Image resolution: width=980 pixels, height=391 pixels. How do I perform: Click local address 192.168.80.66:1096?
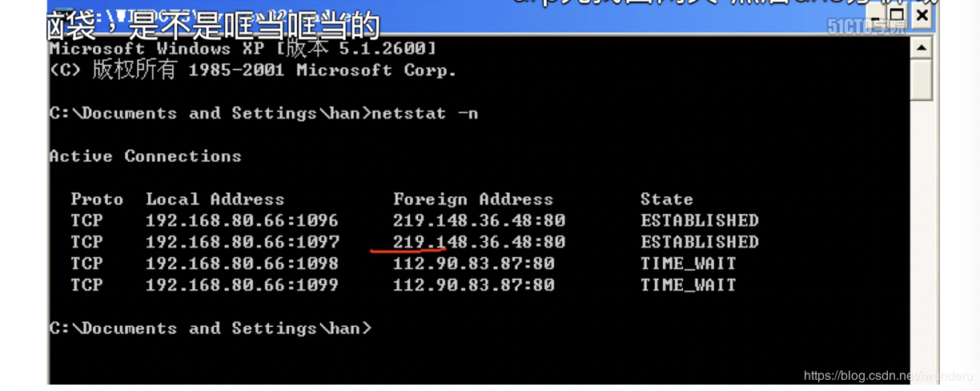[x=242, y=220]
